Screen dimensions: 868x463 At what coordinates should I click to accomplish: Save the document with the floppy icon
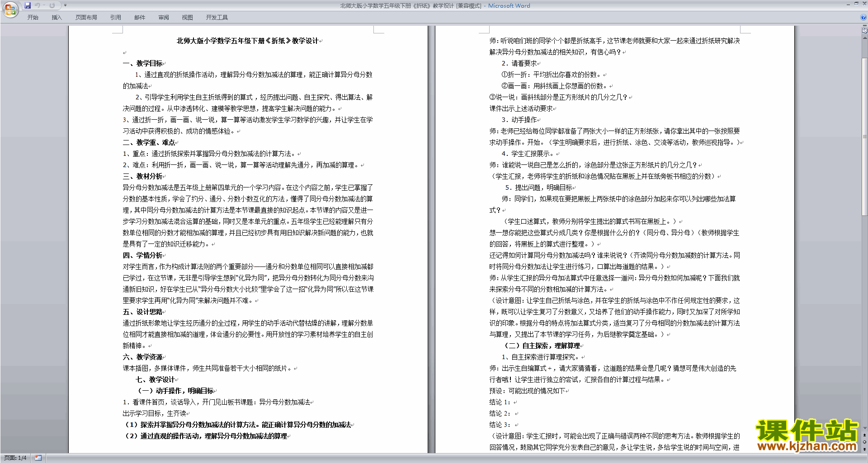[x=28, y=5]
